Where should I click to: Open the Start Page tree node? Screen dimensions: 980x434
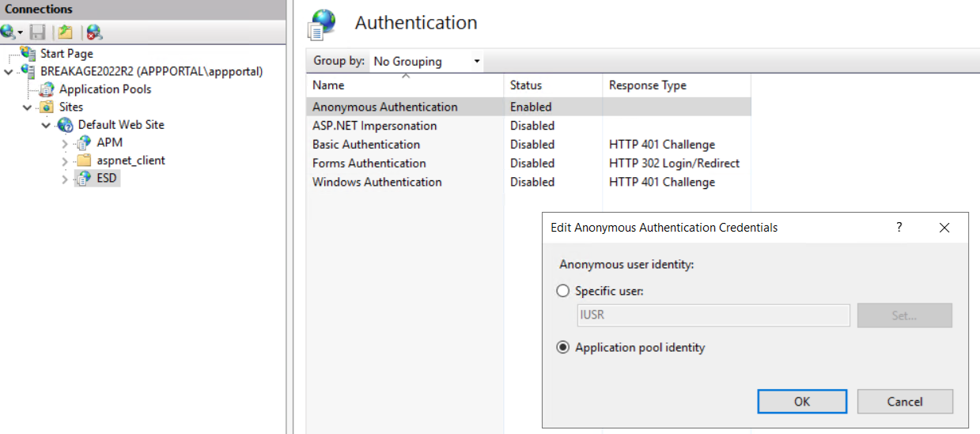[x=66, y=54]
